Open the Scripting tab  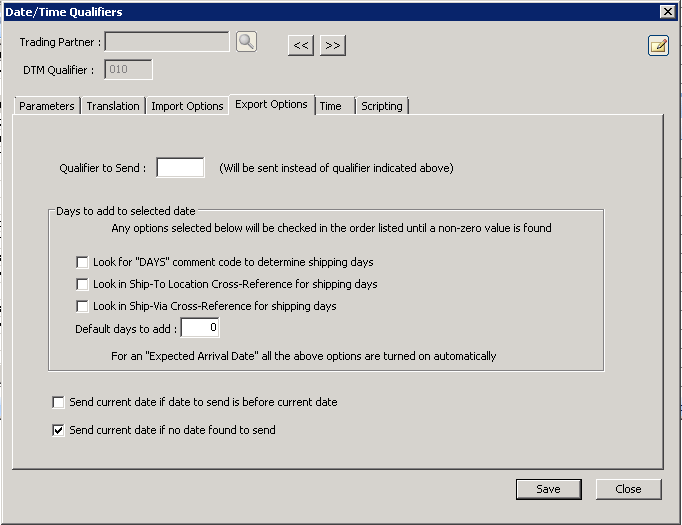click(381, 106)
